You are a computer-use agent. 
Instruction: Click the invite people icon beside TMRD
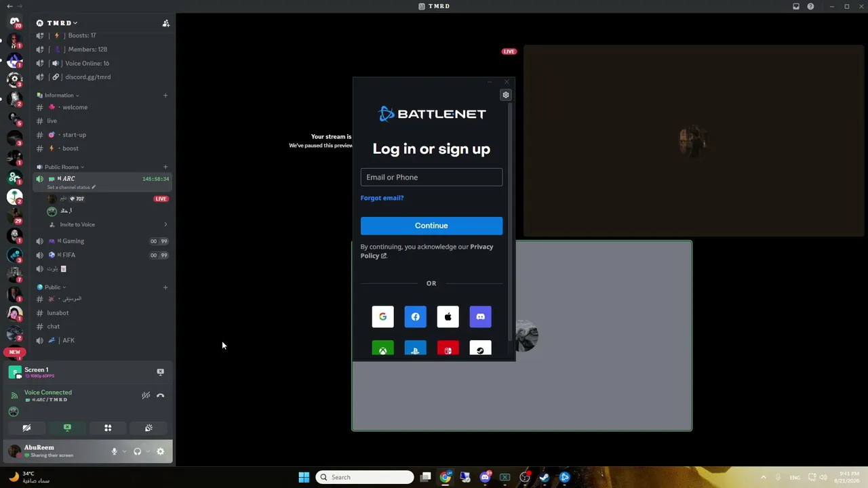[166, 23]
